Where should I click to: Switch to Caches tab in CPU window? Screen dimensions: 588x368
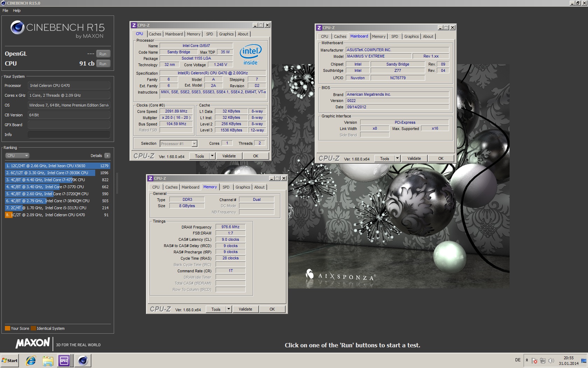tap(155, 34)
